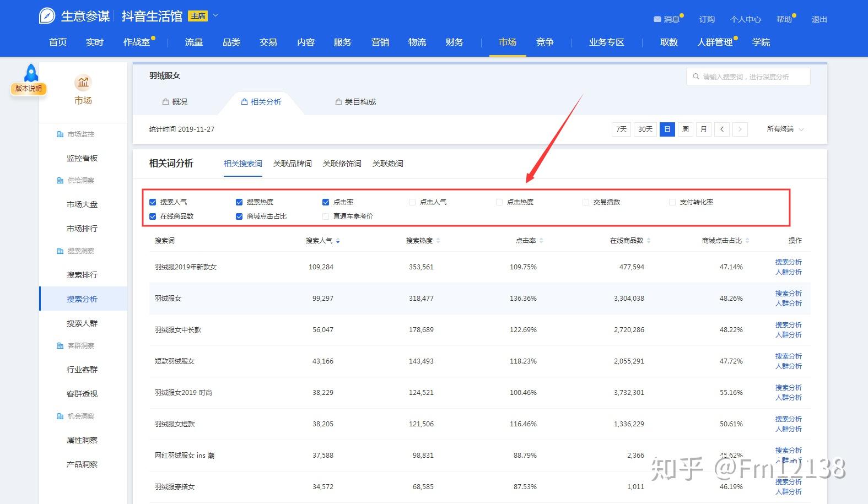Open the 人群管理 top navigation menu
The width and height of the screenshot is (868, 504).
tap(715, 42)
